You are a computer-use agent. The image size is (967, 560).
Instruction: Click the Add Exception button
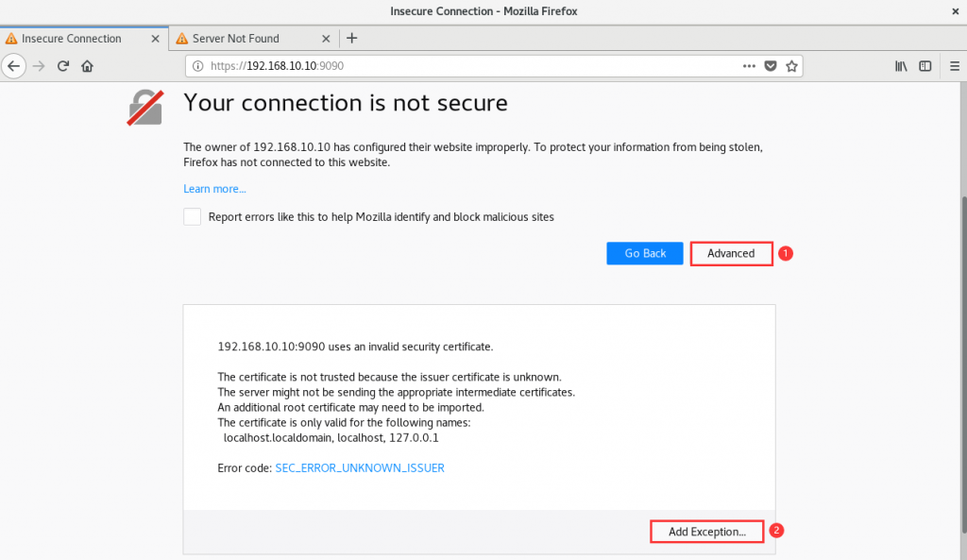(x=706, y=532)
